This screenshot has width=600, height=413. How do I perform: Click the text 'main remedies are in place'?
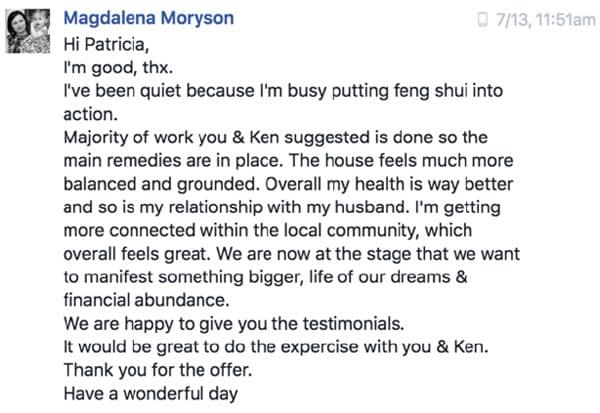point(173,161)
